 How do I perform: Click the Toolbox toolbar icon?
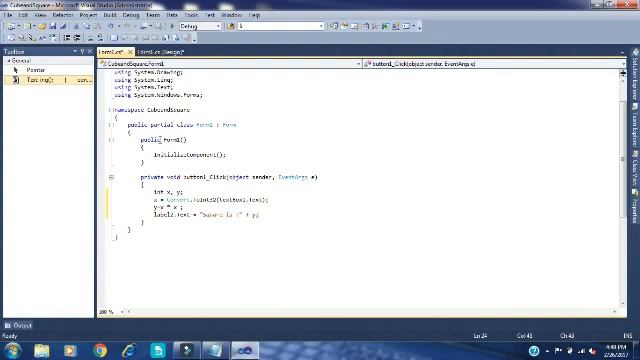375,26
